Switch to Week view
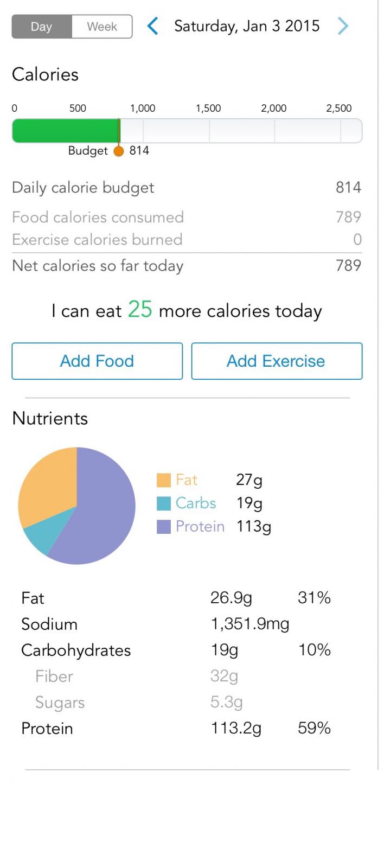This screenshot has width=384, height=868. tap(102, 27)
